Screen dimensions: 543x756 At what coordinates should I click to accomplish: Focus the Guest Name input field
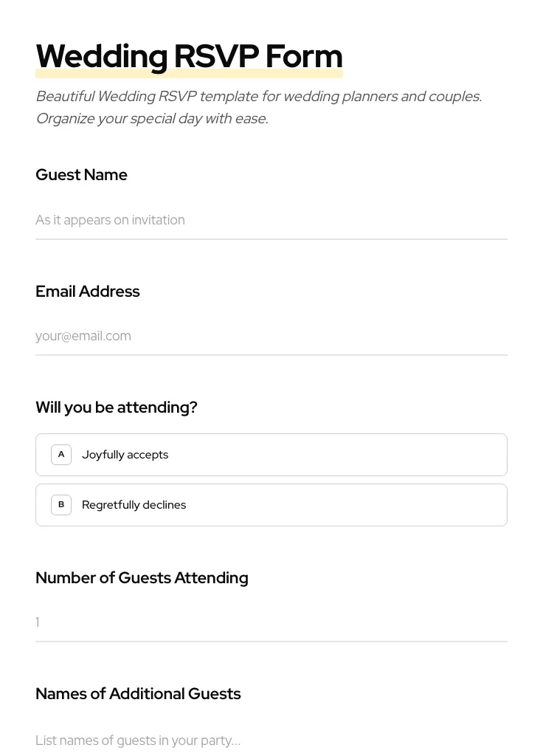pos(271,220)
